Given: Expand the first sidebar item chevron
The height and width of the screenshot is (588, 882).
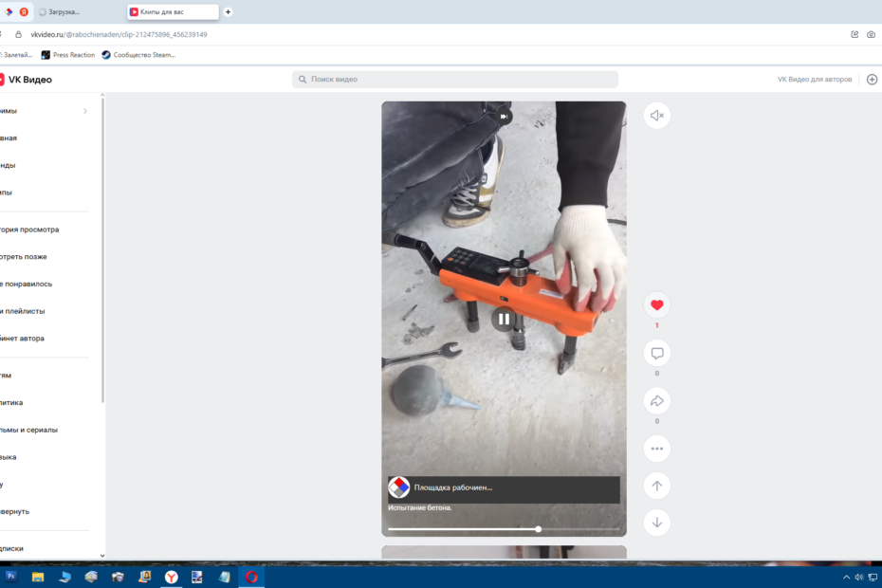Looking at the screenshot, I should (x=84, y=111).
